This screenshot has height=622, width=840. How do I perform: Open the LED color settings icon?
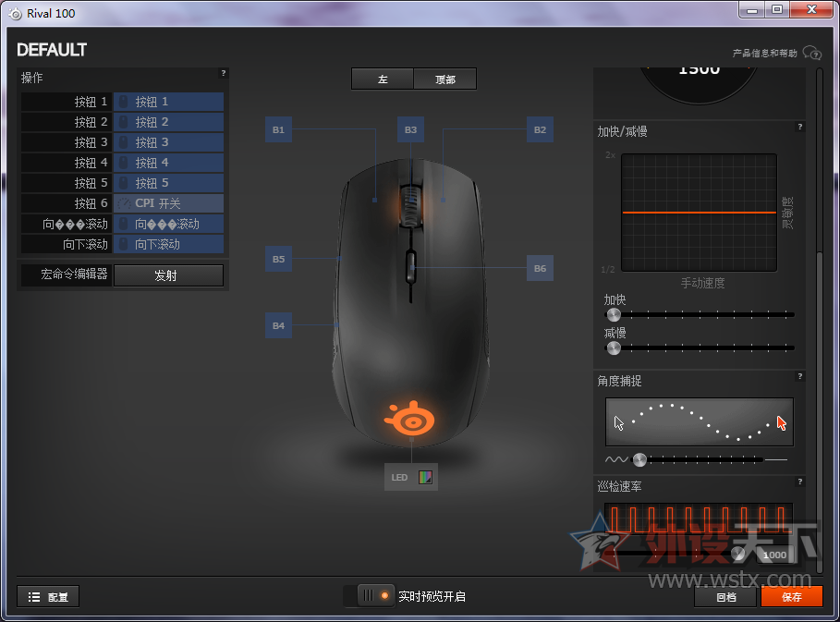click(425, 477)
